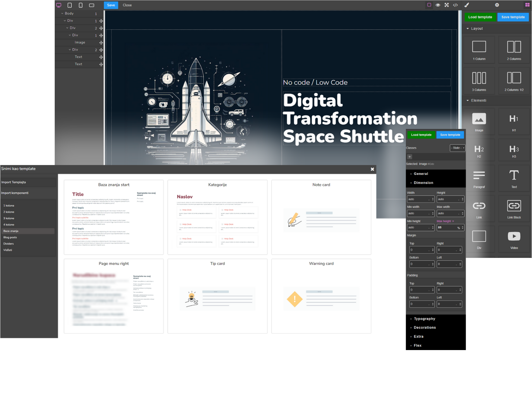
Task: Open the Import Templejta tab
Action: click(x=14, y=182)
